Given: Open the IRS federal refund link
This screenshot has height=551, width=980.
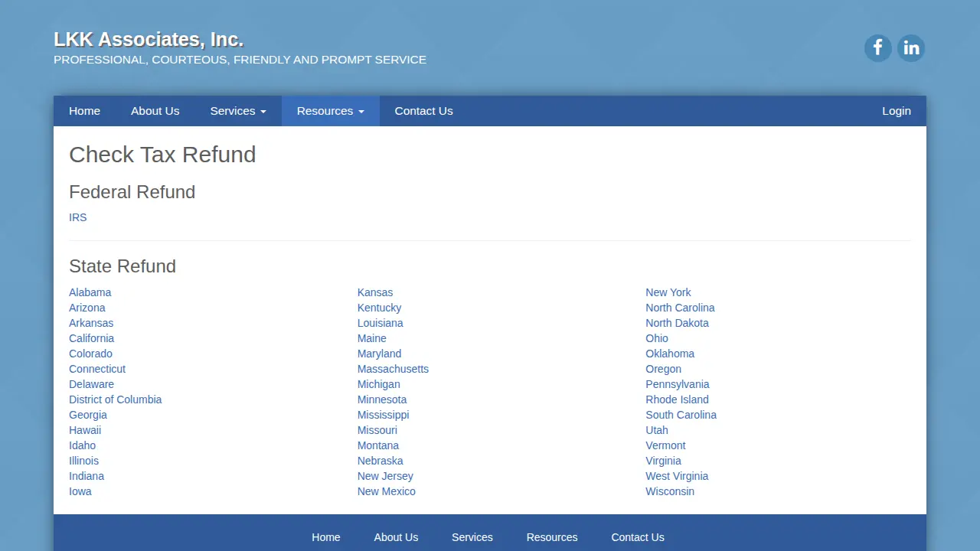Looking at the screenshot, I should point(78,217).
